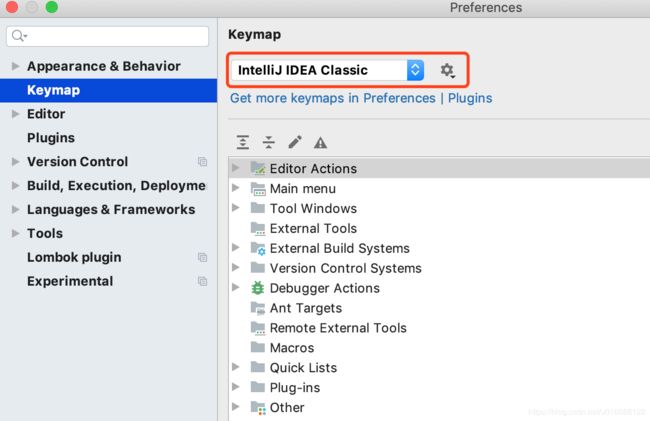Select the Macros entry in the tree
This screenshot has height=421, width=650.
pyautogui.click(x=292, y=348)
